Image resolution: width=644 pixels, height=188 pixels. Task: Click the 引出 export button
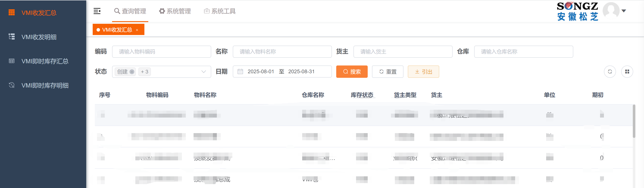pos(423,72)
